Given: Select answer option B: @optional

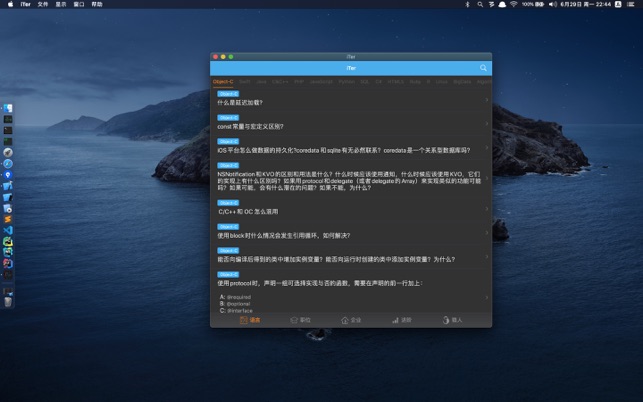Looking at the screenshot, I should [235, 304].
